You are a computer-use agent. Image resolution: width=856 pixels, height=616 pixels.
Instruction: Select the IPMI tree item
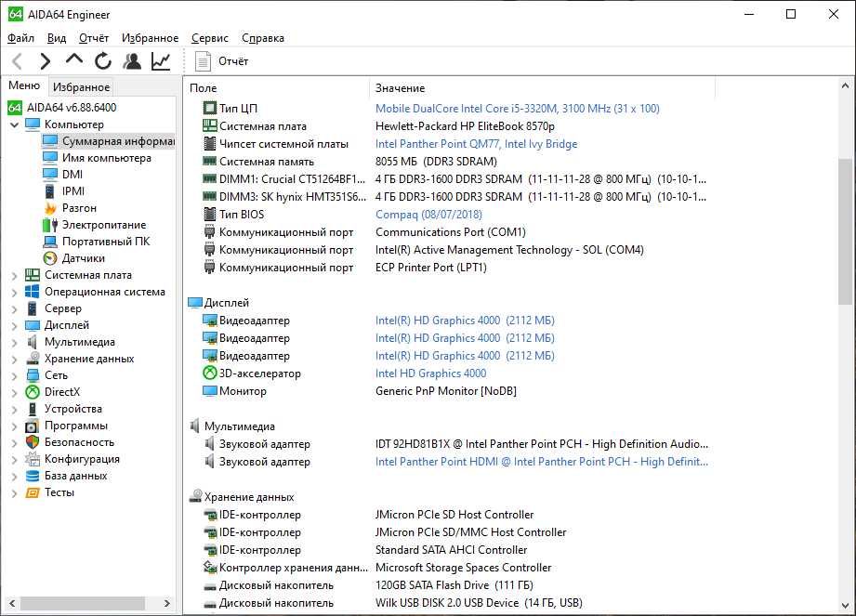[73, 191]
